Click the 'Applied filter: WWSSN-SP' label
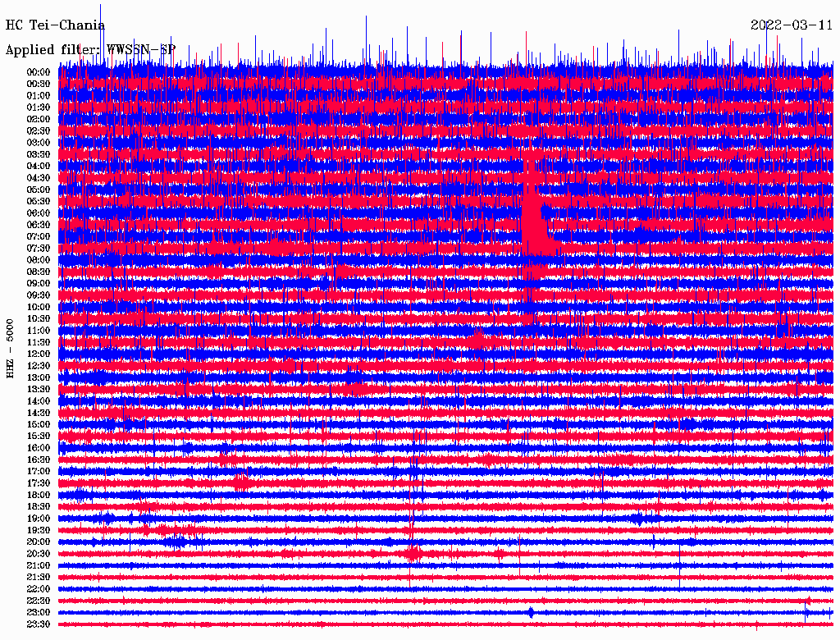Viewport: 840px width, 640px height. click(x=90, y=50)
